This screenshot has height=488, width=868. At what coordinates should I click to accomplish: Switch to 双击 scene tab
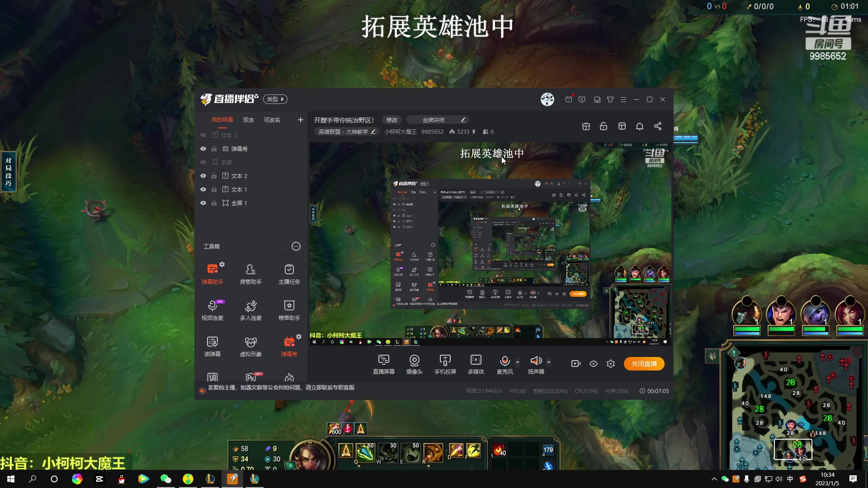[x=249, y=120]
